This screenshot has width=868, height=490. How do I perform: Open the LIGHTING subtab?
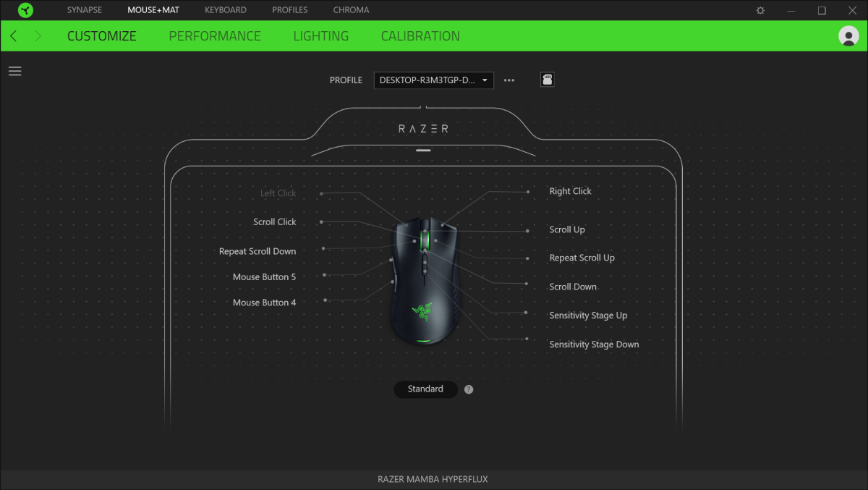click(x=321, y=36)
